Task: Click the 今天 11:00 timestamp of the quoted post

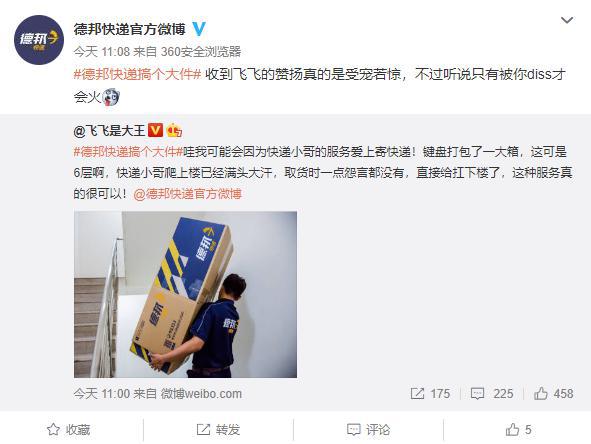Action: 102,393
